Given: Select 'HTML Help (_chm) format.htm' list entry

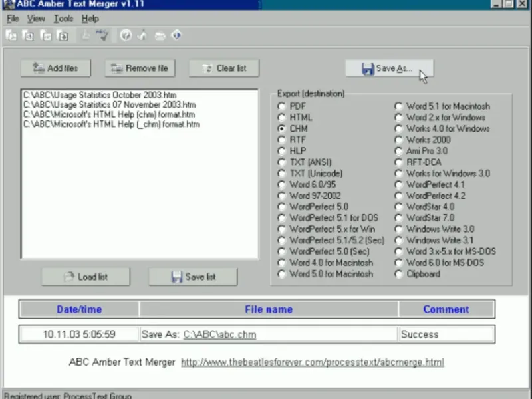Looking at the screenshot, I should tap(111, 124).
